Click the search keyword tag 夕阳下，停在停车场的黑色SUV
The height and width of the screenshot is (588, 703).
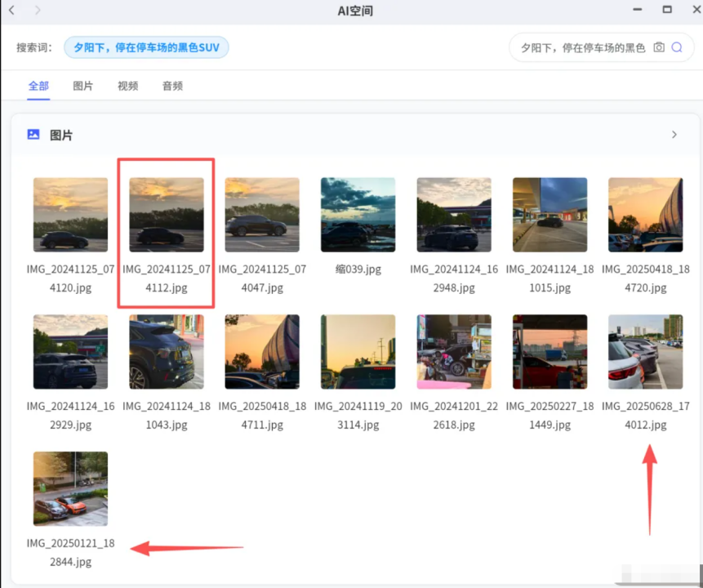click(146, 47)
